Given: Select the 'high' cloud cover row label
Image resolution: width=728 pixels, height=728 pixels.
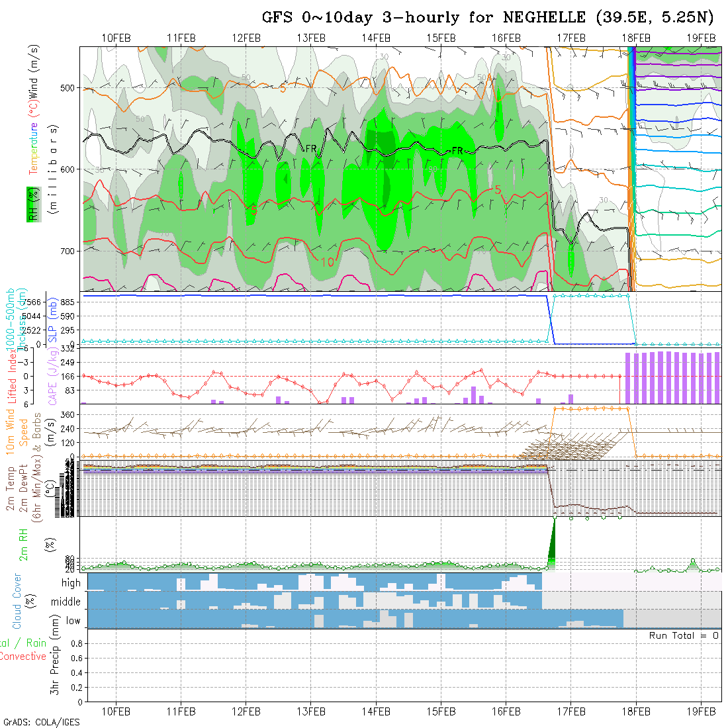Looking at the screenshot, I should (x=71, y=582).
